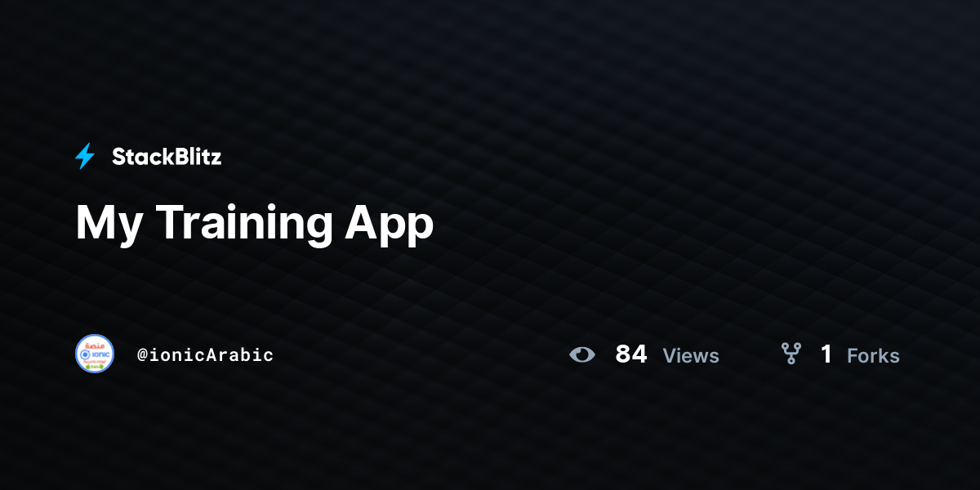The height and width of the screenshot is (490, 980).
Task: Click the @ symbol before ionicArabic
Action: 142,355
